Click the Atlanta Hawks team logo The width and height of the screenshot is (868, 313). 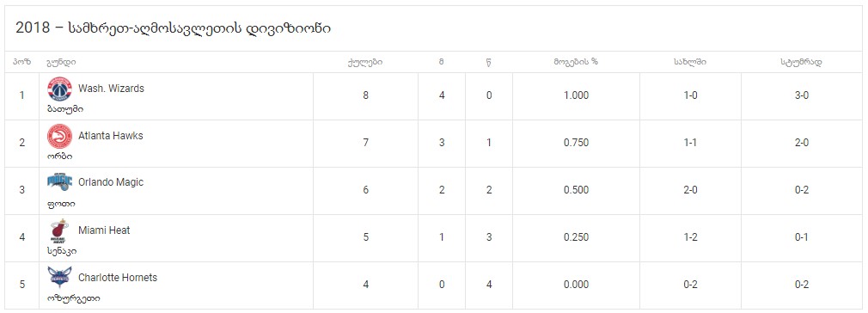tap(60, 136)
